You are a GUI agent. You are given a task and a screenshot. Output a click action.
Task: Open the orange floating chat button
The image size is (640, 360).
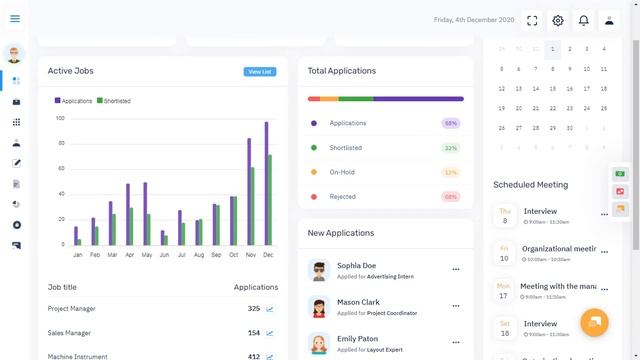(594, 322)
